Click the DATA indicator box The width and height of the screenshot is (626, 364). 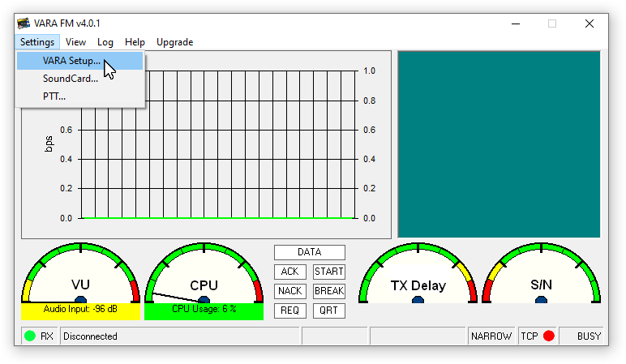[x=310, y=252]
